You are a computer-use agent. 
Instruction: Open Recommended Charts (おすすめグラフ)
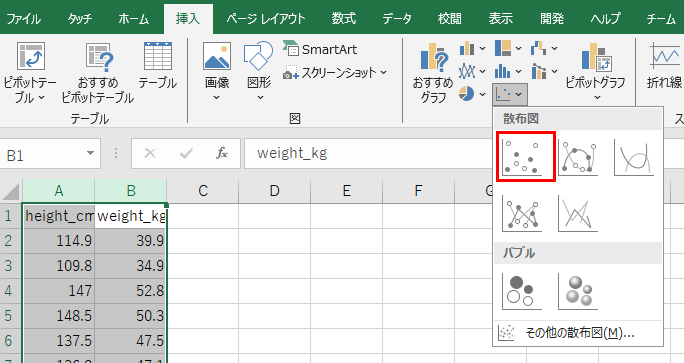[433, 72]
